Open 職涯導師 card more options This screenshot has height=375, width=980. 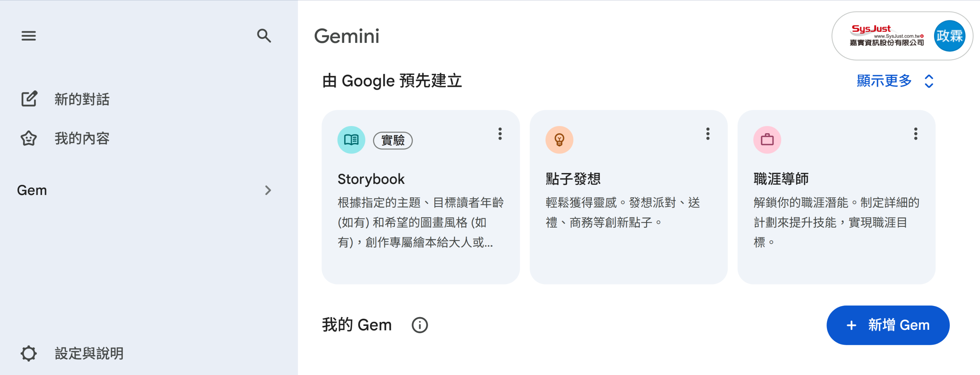click(x=915, y=134)
